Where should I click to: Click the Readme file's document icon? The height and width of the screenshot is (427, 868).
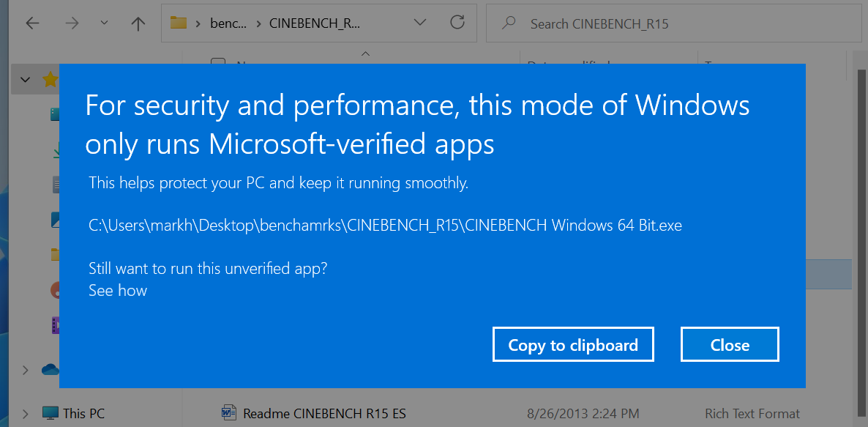tap(229, 413)
